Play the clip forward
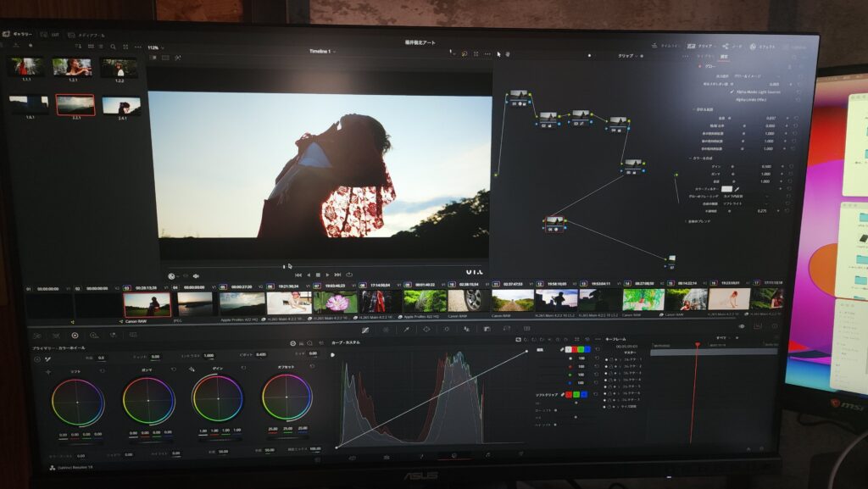Viewport: 868px width, 489px height. click(328, 275)
